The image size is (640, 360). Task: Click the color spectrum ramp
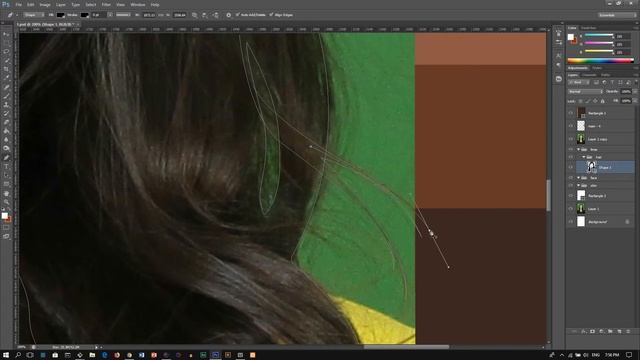(600, 61)
